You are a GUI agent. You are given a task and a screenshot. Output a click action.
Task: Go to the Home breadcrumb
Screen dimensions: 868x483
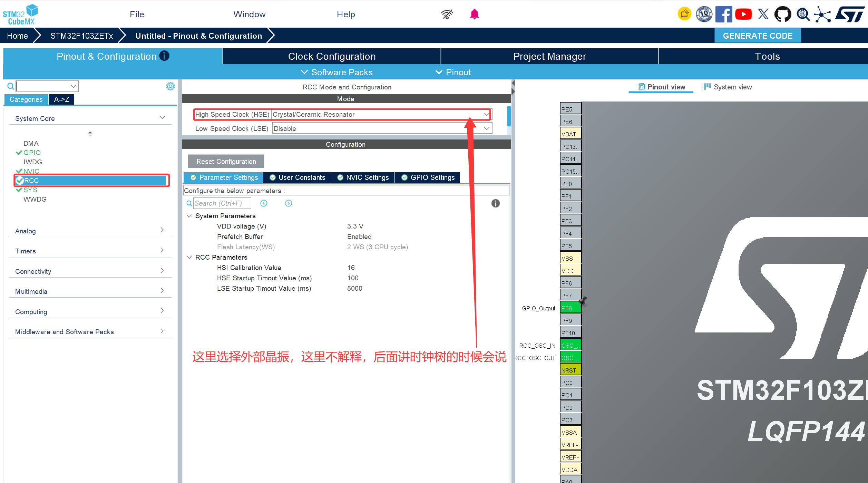pos(17,36)
